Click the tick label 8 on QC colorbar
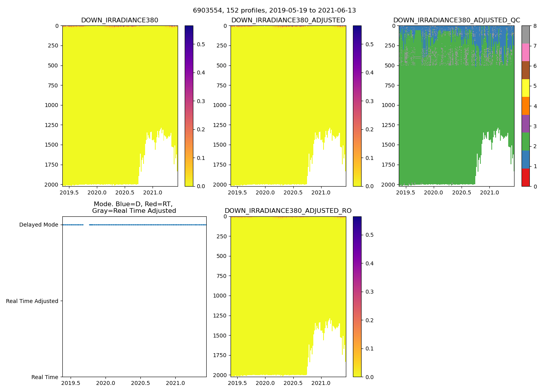The image size is (549, 392). click(534, 26)
